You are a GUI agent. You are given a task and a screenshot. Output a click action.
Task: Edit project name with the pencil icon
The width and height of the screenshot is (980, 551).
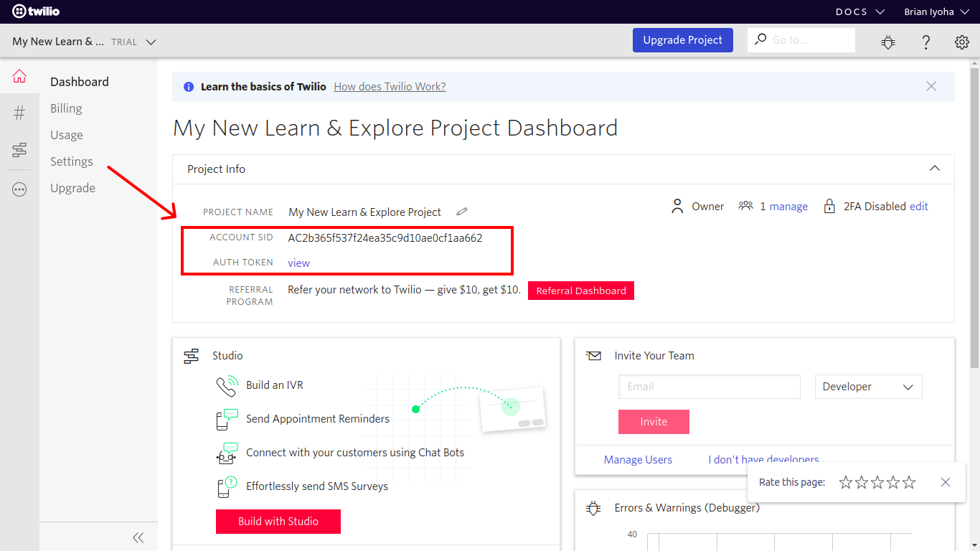tap(462, 212)
